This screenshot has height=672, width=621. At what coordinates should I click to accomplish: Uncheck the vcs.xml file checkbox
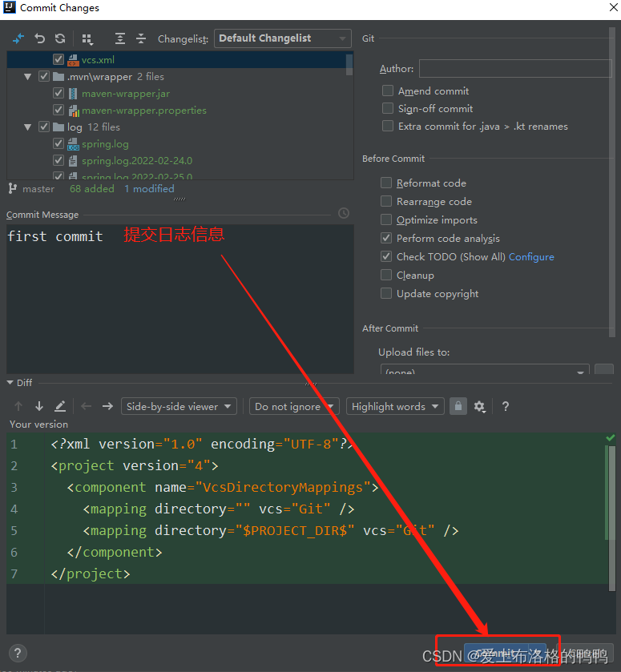pos(58,59)
